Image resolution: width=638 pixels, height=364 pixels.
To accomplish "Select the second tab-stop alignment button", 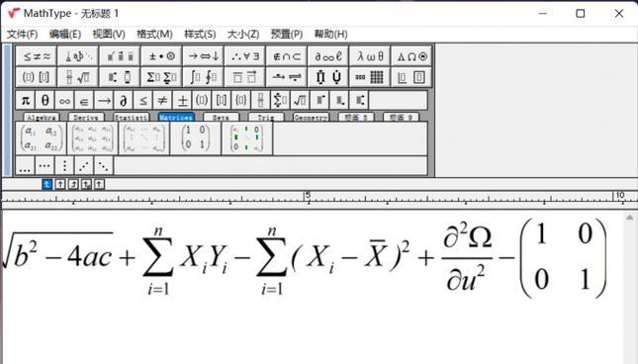I will [60, 184].
